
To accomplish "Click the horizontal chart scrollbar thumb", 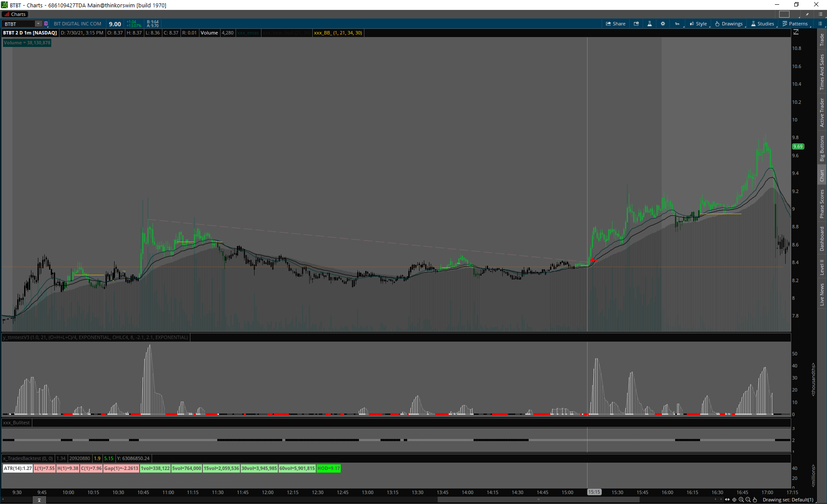I will pos(538,500).
